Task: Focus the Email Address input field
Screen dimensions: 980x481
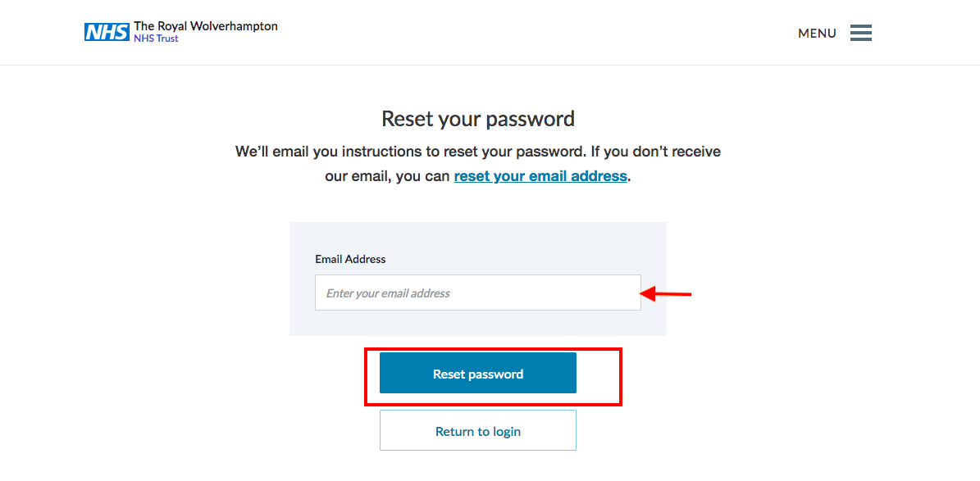Action: pos(478,293)
